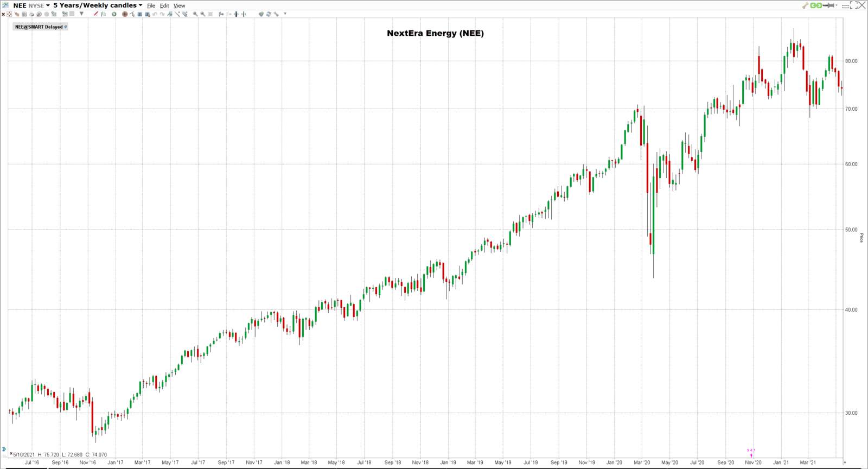Click the 5/10/2021 date readout text
This screenshot has height=469, width=868.
(24, 455)
